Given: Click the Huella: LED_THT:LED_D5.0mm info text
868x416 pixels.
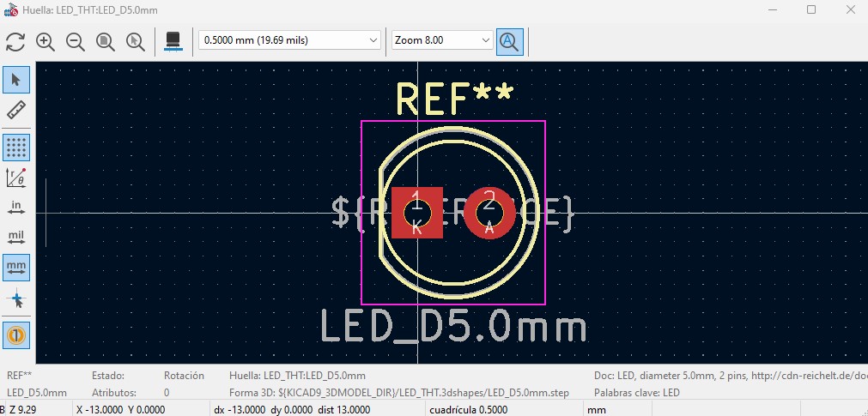Looking at the screenshot, I should click(x=297, y=376).
